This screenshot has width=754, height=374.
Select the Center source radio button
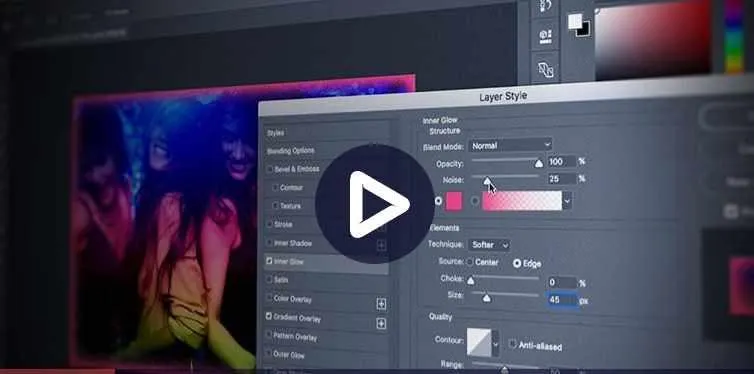point(470,262)
